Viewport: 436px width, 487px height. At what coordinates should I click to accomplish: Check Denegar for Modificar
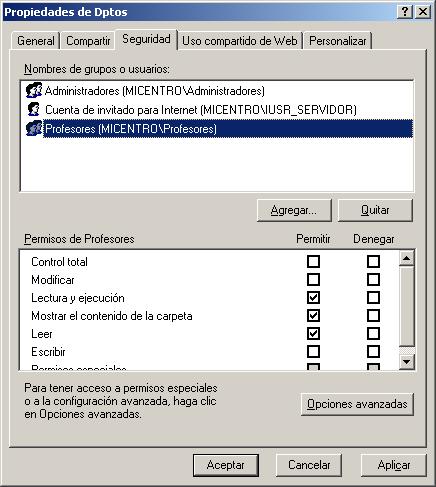pyautogui.click(x=373, y=279)
